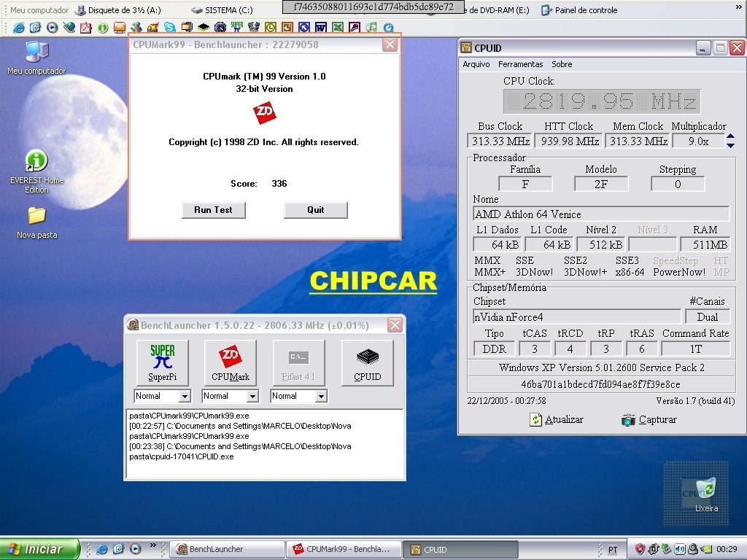Click Capturar in the CPUID window
The image size is (747, 560).
(x=649, y=419)
